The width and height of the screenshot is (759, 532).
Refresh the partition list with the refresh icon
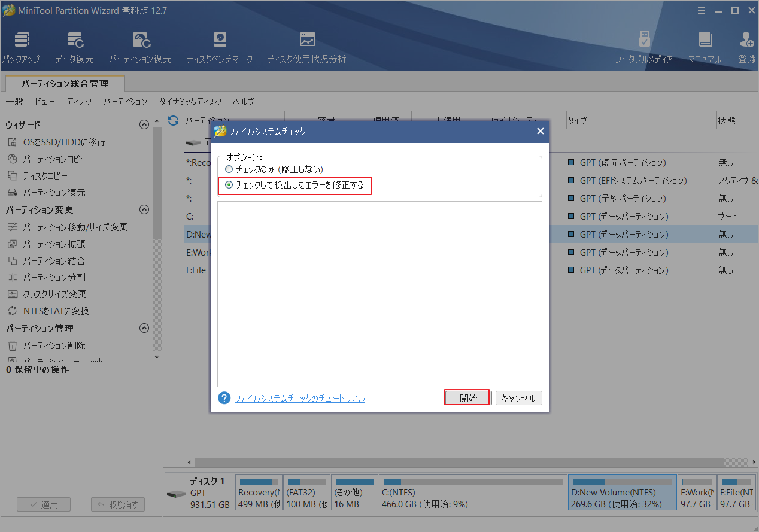[x=173, y=120]
